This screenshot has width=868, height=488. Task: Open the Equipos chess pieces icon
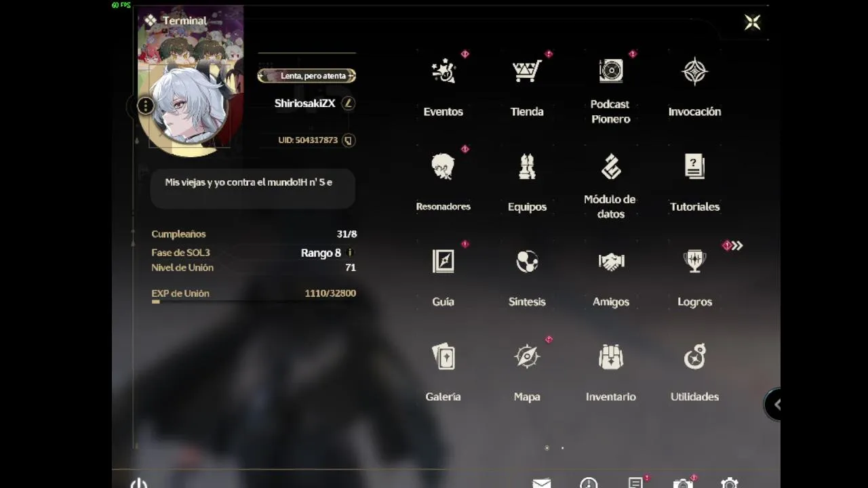pos(527,166)
